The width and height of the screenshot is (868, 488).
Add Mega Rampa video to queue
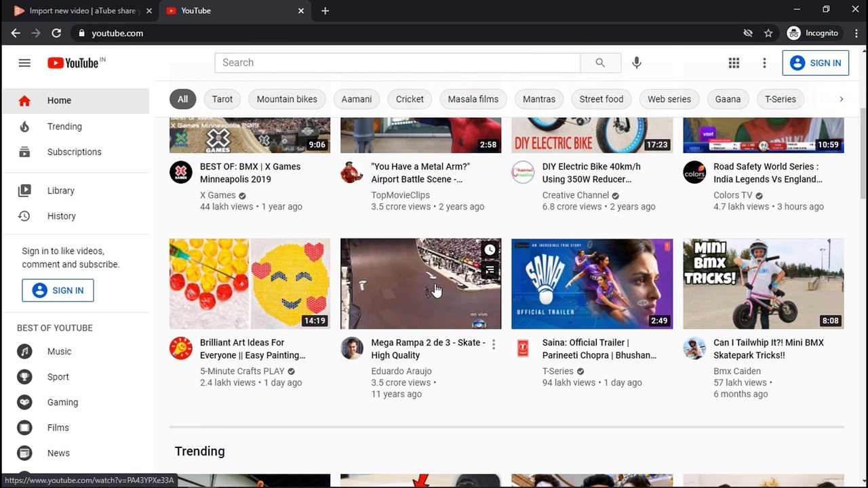click(490, 270)
